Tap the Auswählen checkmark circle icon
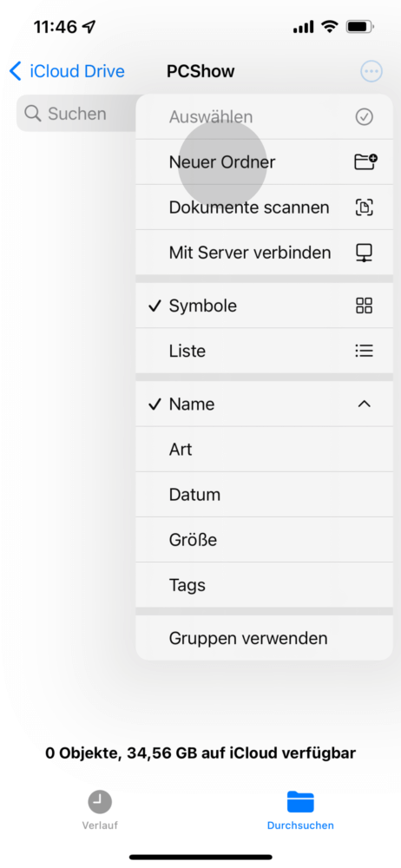This screenshot has height=868, width=401. pyautogui.click(x=364, y=117)
